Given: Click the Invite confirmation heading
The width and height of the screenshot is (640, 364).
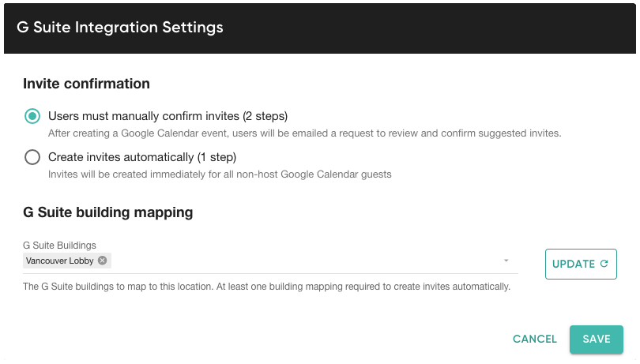Looking at the screenshot, I should (x=87, y=84).
